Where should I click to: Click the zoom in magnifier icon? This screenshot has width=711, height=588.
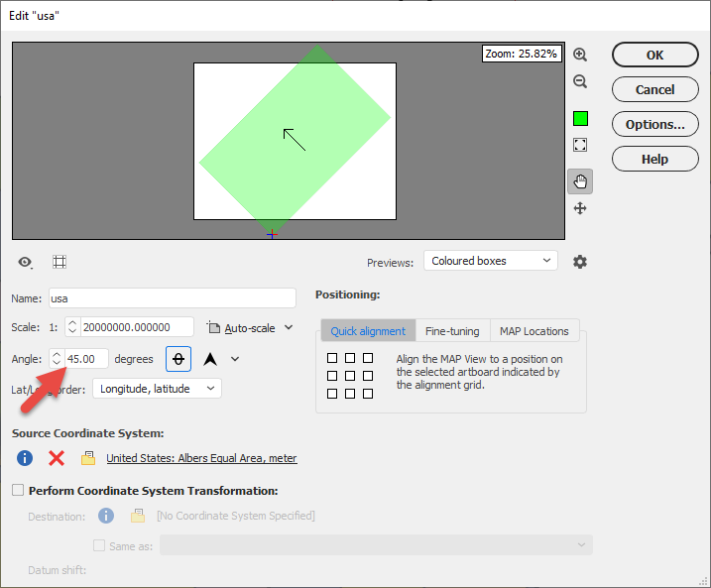point(580,55)
